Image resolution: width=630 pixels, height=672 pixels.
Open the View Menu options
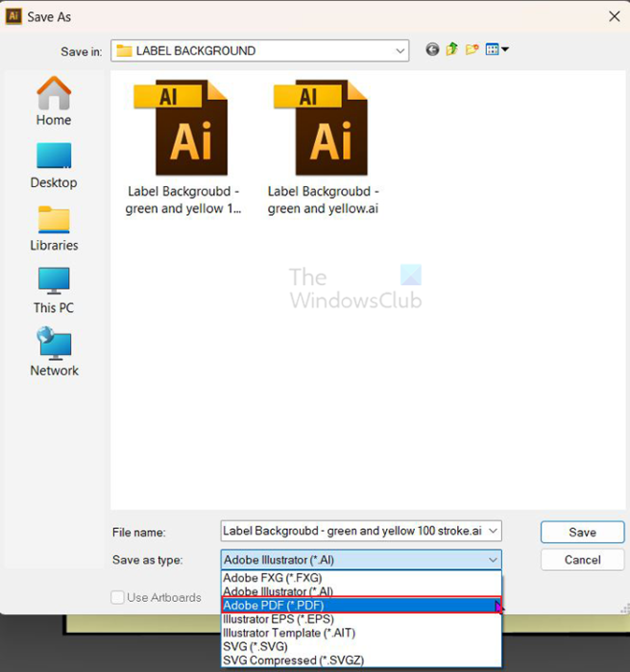[x=497, y=50]
